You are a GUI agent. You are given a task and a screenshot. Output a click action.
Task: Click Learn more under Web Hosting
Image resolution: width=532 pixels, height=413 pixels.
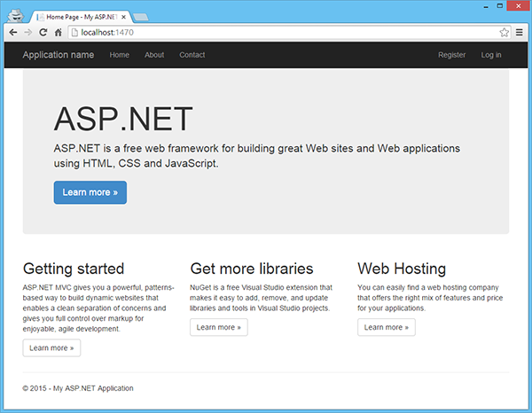387,327
